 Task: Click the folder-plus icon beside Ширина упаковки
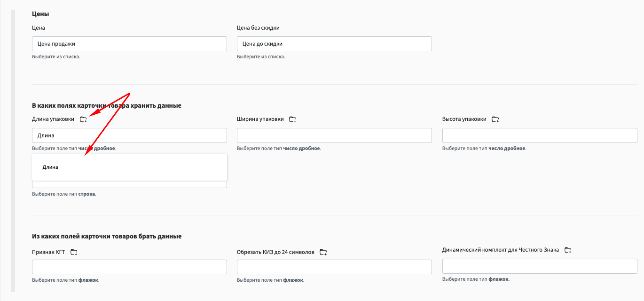(x=292, y=119)
